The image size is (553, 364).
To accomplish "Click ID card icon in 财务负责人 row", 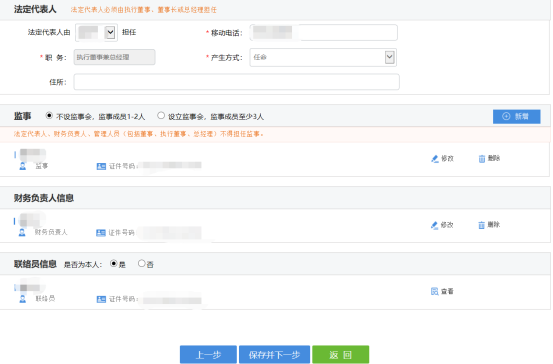I will coord(101,233).
